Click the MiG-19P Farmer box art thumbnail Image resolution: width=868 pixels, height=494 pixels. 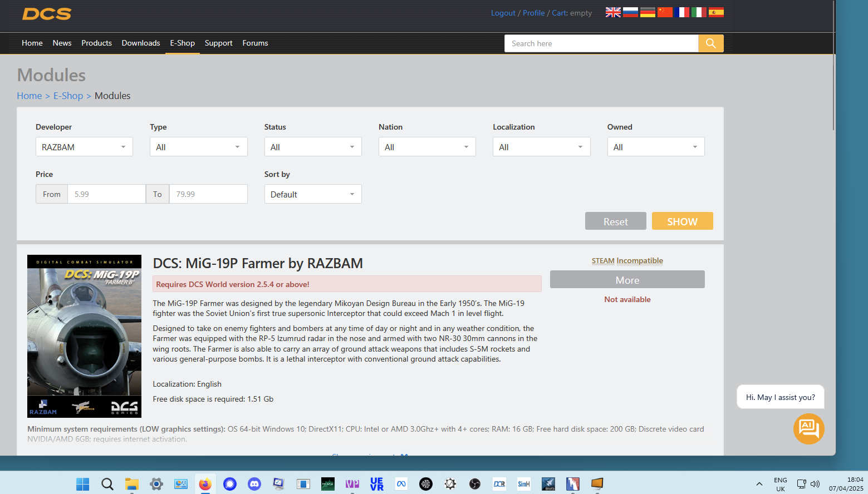[84, 336]
